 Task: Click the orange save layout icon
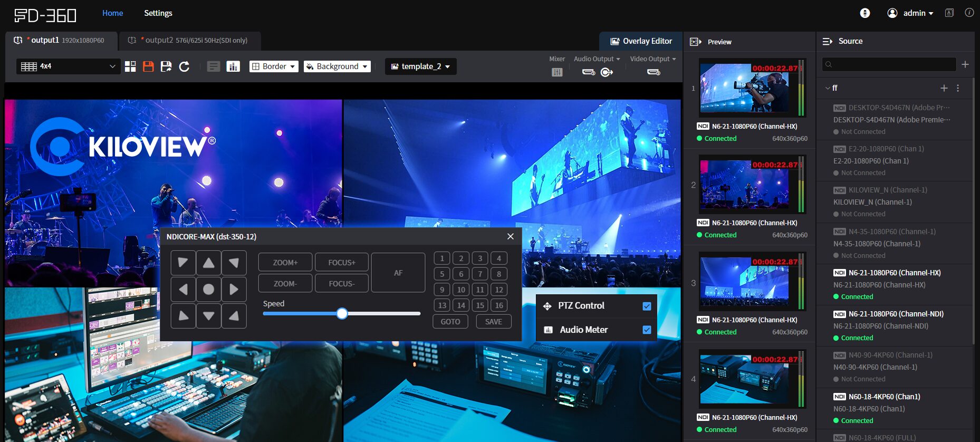coord(148,66)
